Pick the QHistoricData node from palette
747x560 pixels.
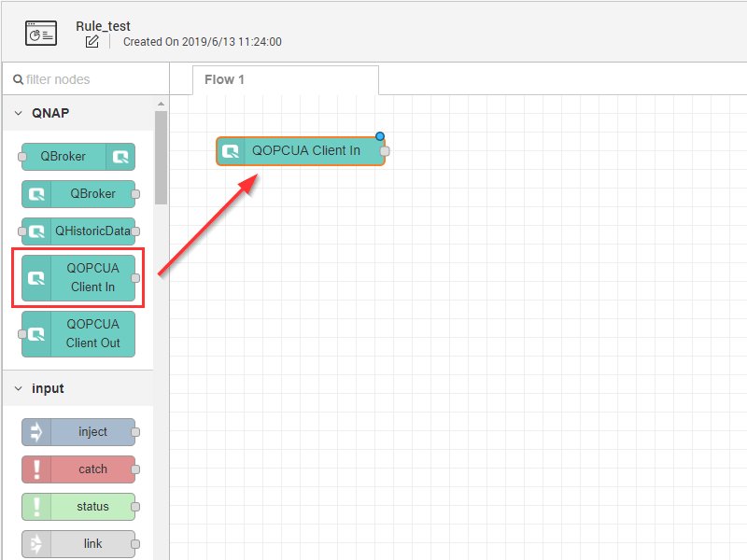[x=78, y=231]
